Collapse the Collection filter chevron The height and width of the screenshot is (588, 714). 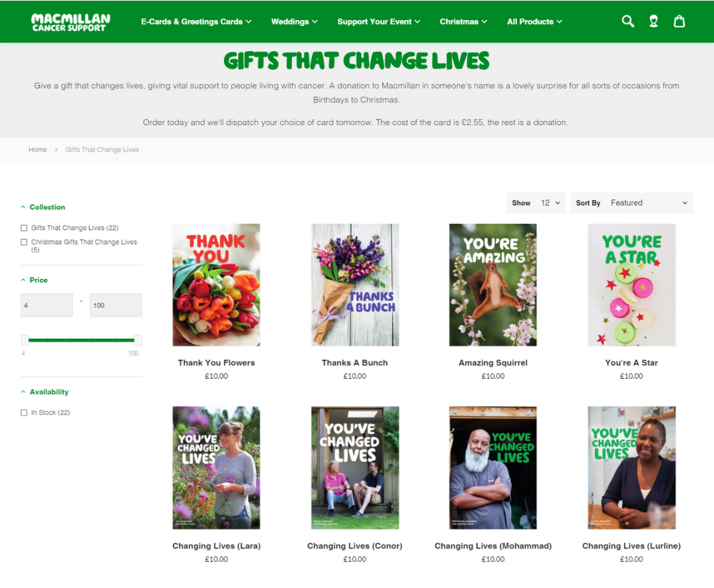click(x=23, y=207)
